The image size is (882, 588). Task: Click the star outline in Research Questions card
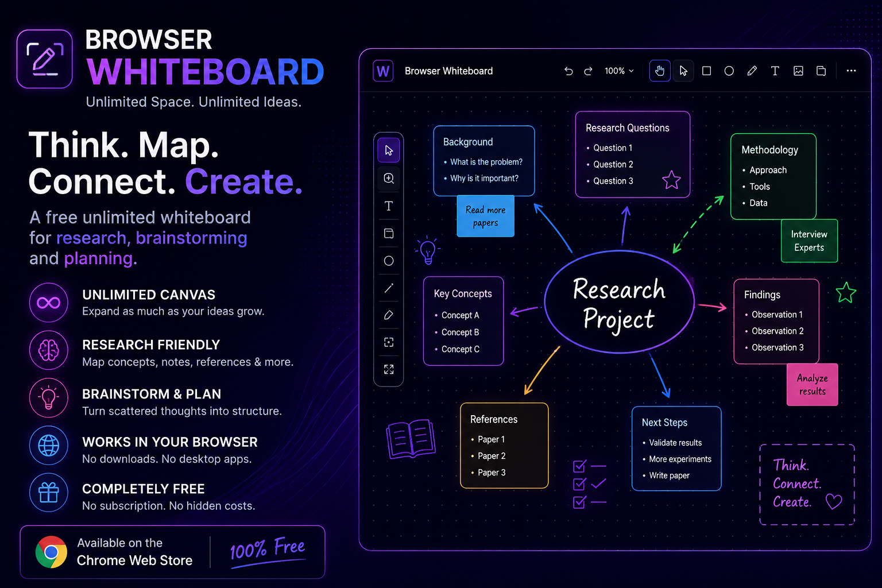(671, 180)
